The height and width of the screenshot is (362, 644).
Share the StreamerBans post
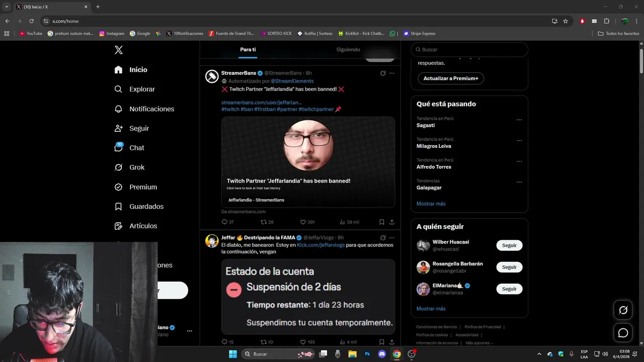point(392,222)
